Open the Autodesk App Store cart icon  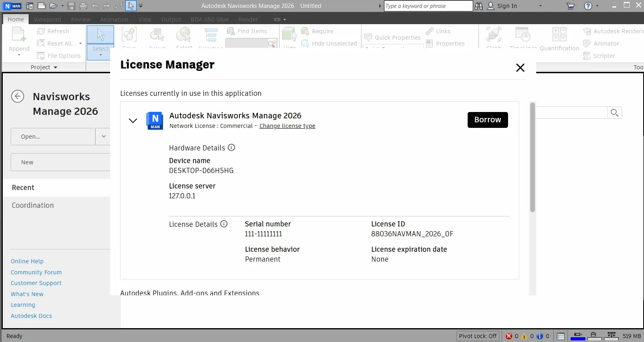(571, 6)
